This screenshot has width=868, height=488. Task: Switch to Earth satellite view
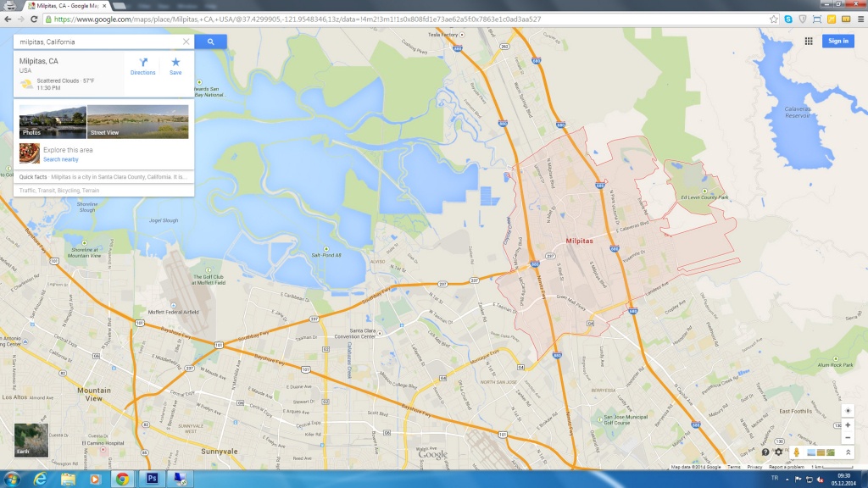click(31, 439)
